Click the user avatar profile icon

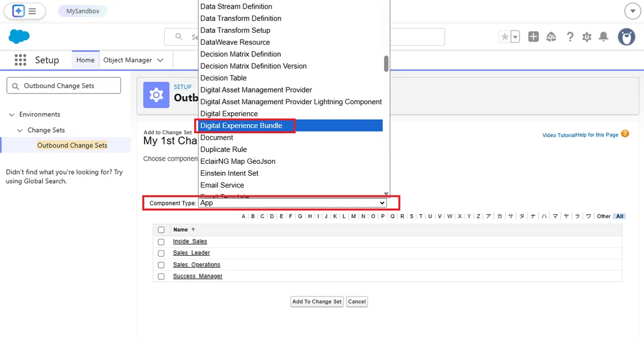click(x=626, y=37)
